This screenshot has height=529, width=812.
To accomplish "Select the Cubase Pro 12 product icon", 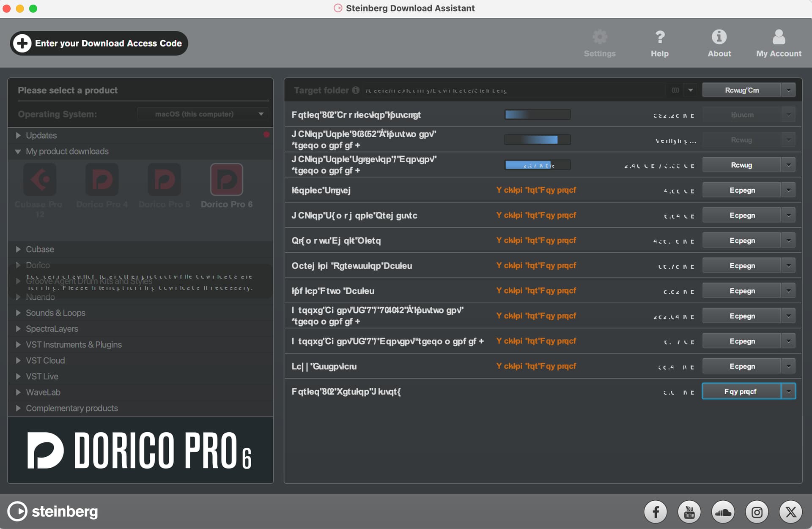I will click(39, 180).
